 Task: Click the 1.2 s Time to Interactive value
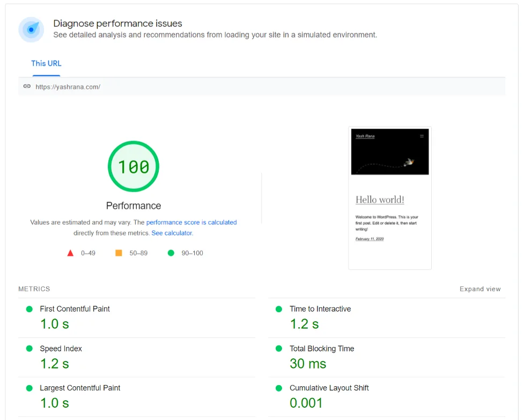[x=304, y=324]
